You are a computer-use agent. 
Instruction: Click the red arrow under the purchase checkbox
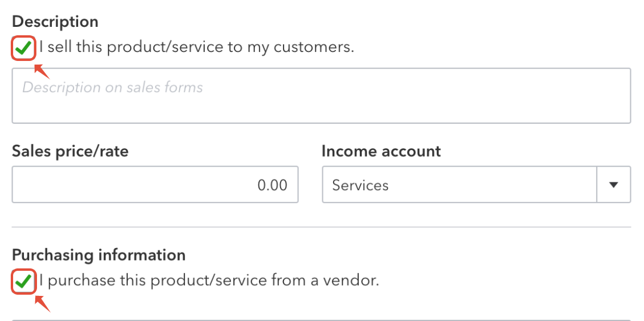click(x=42, y=305)
